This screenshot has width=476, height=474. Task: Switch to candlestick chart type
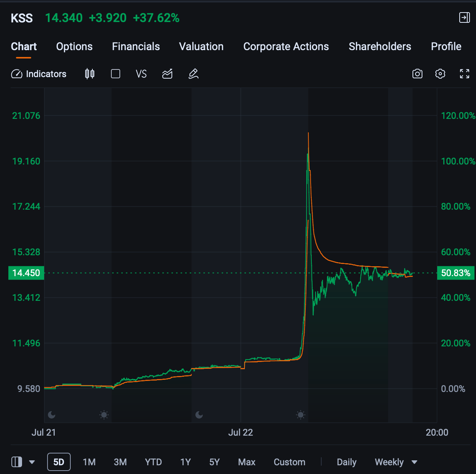click(x=90, y=74)
